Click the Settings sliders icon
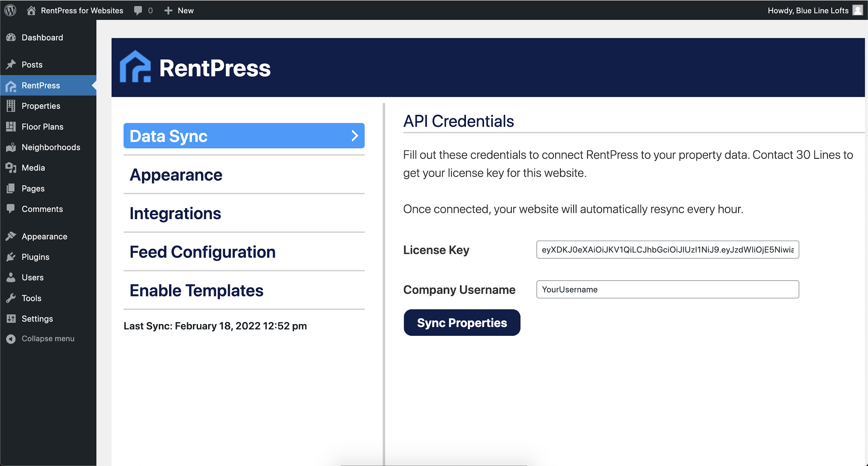 [x=11, y=319]
